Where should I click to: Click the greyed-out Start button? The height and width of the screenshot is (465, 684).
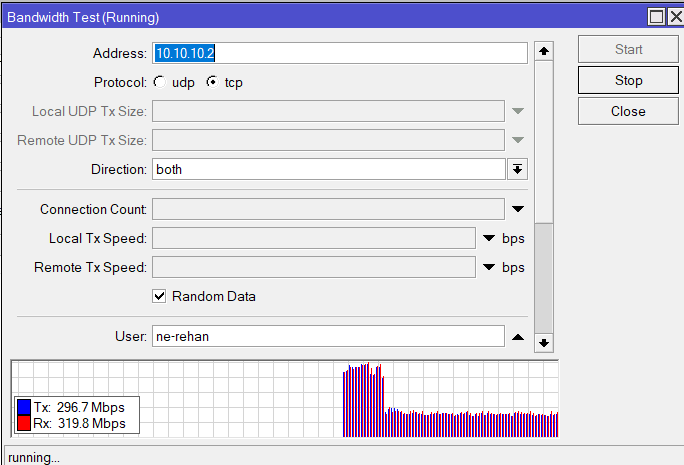point(628,49)
